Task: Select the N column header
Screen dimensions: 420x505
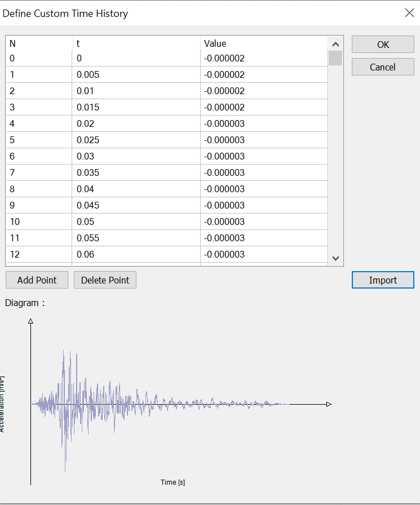Action: coord(39,43)
